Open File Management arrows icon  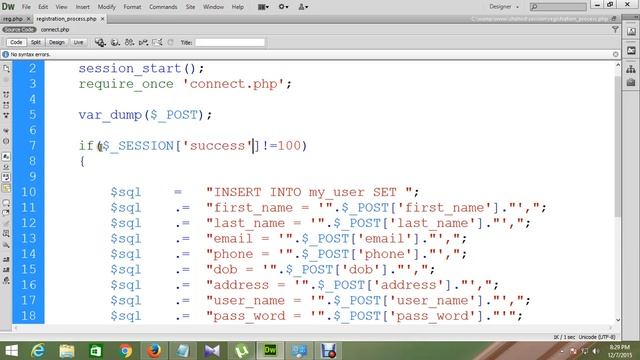tap(129, 42)
